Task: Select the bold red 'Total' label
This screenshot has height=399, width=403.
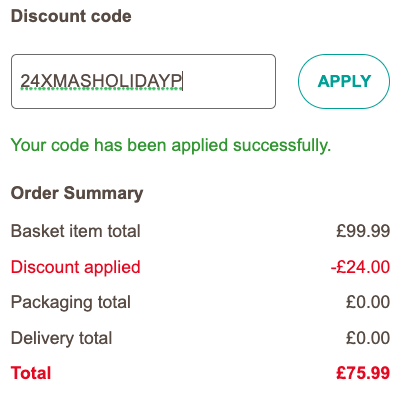Action: pyautogui.click(x=31, y=373)
